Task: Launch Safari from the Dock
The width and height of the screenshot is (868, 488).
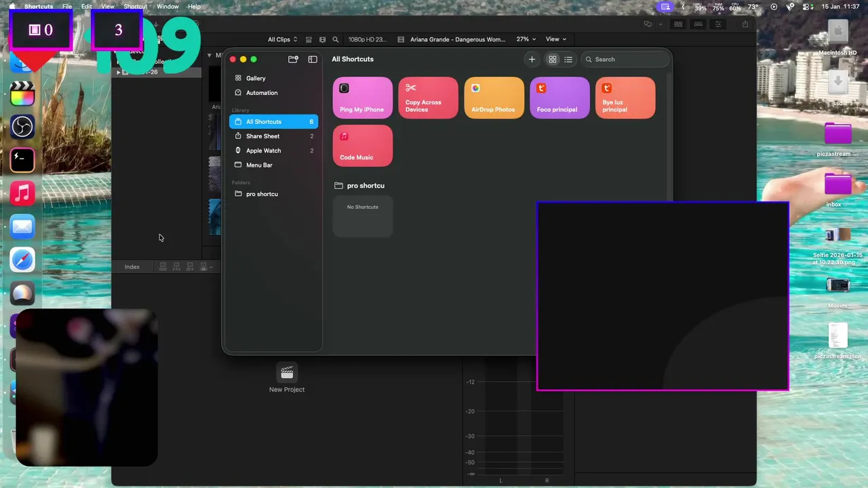Action: tap(22, 260)
